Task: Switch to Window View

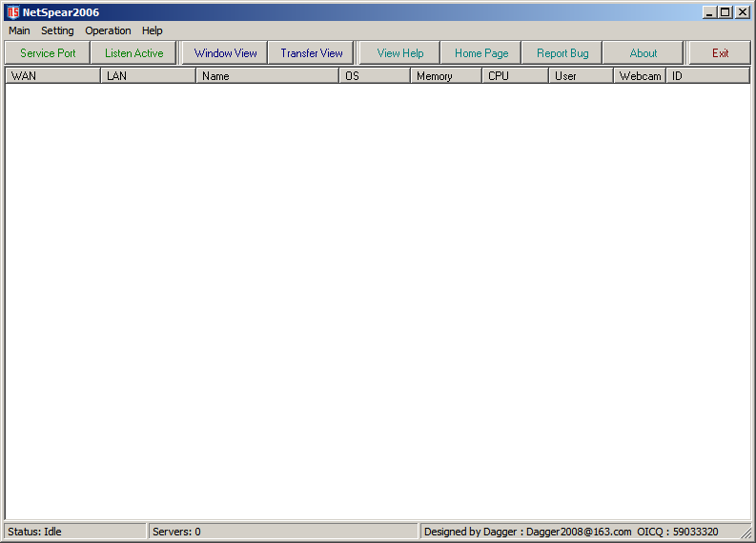Action: pyautogui.click(x=225, y=53)
